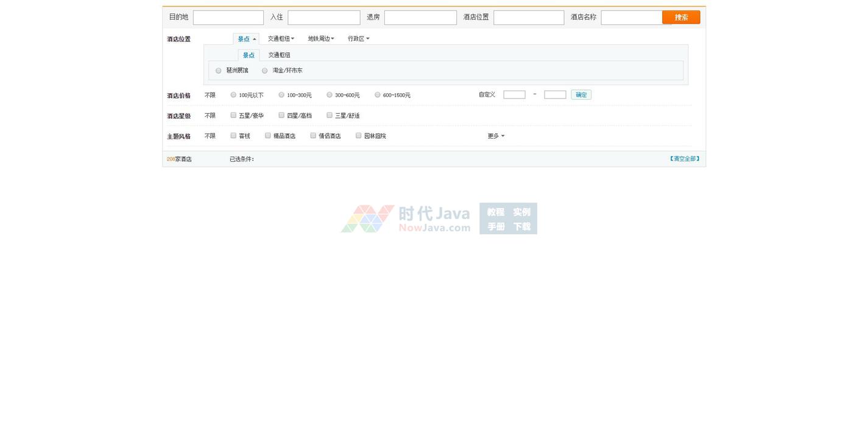Screen dimensions: 868x437
Task: Click the 清空全部 clear all link
Action: point(685,159)
